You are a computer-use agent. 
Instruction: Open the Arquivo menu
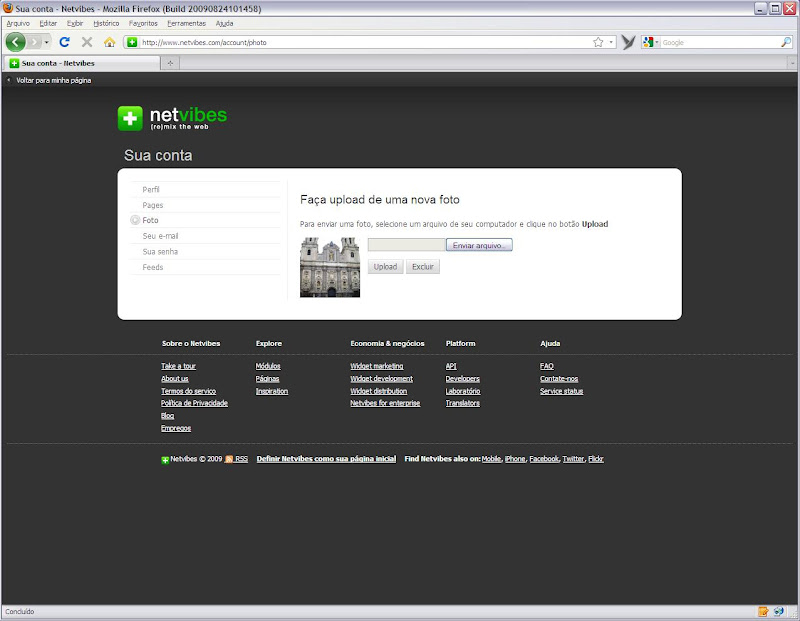[x=18, y=23]
